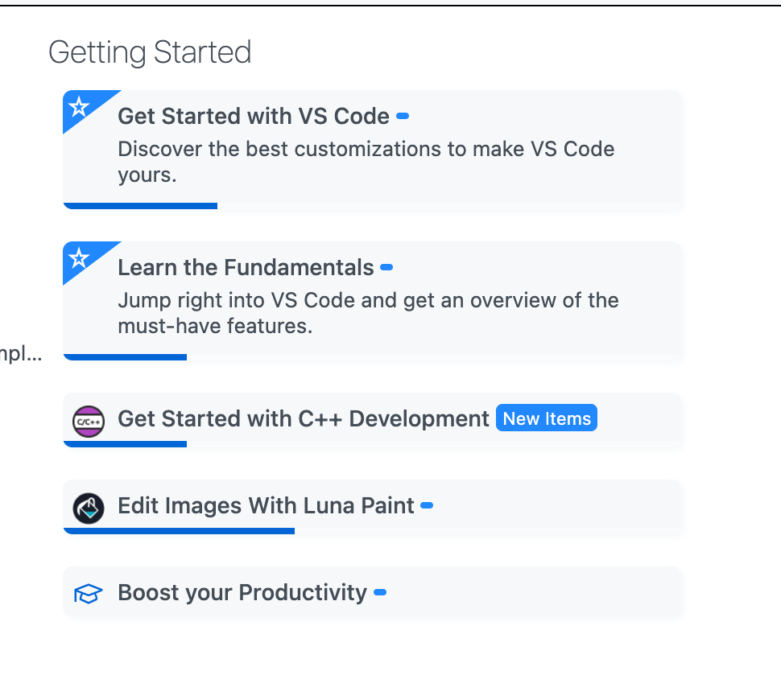The height and width of the screenshot is (700, 781).
Task: Click the New Items badge
Action: [546, 418]
